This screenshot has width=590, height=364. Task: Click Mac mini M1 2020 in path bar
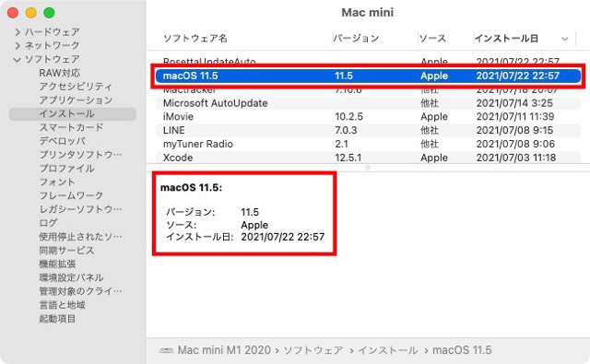[x=224, y=350]
